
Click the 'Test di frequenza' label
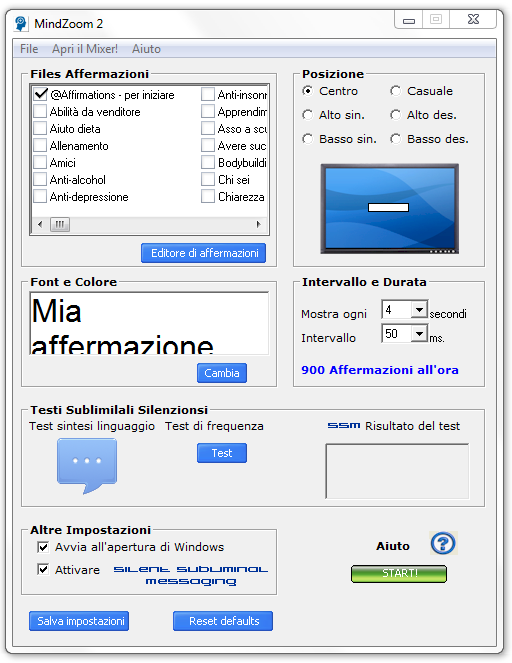coord(214,426)
